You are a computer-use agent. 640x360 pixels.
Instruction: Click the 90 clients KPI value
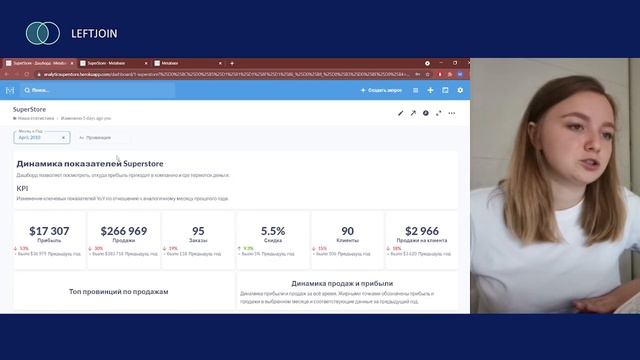click(x=347, y=231)
